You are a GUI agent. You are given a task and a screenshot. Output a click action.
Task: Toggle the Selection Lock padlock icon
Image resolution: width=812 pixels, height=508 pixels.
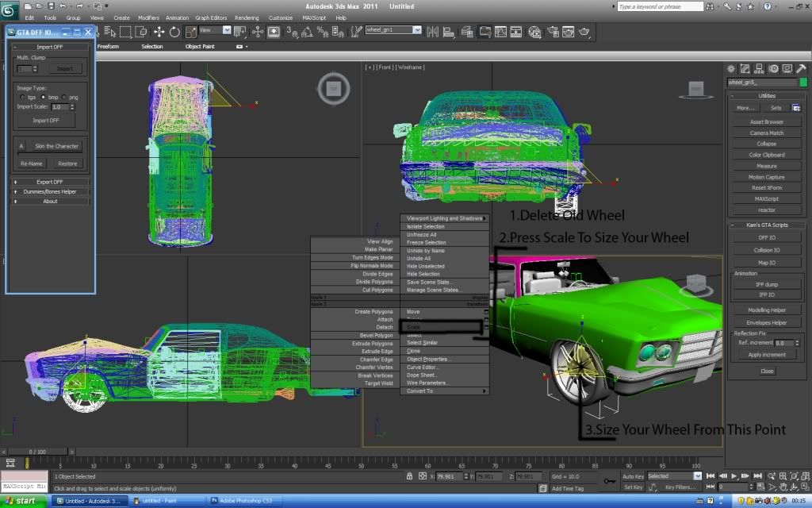(409, 476)
